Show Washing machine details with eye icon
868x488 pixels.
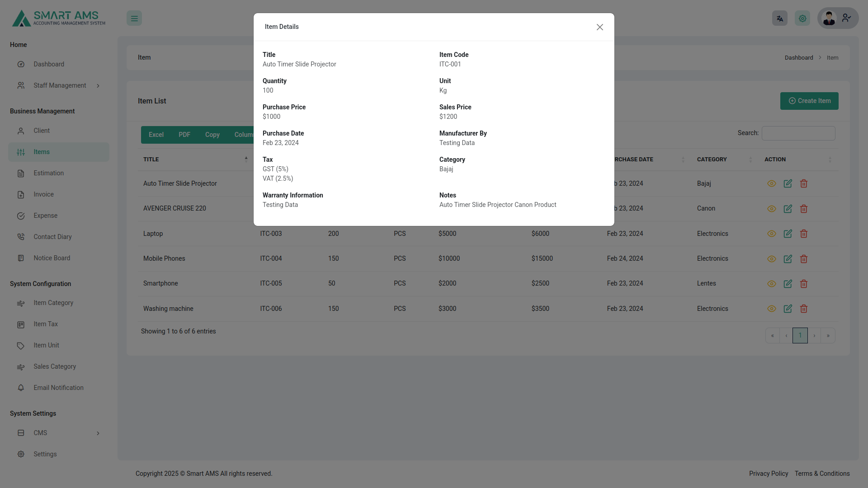point(772,309)
